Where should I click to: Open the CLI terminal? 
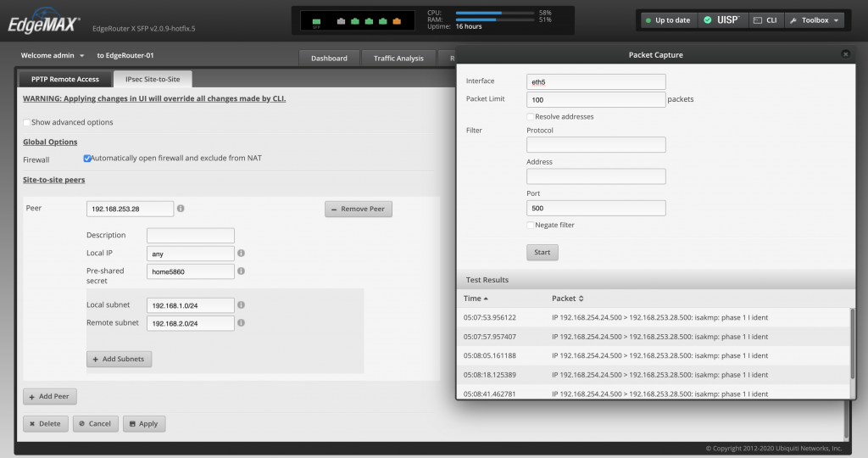coord(765,20)
